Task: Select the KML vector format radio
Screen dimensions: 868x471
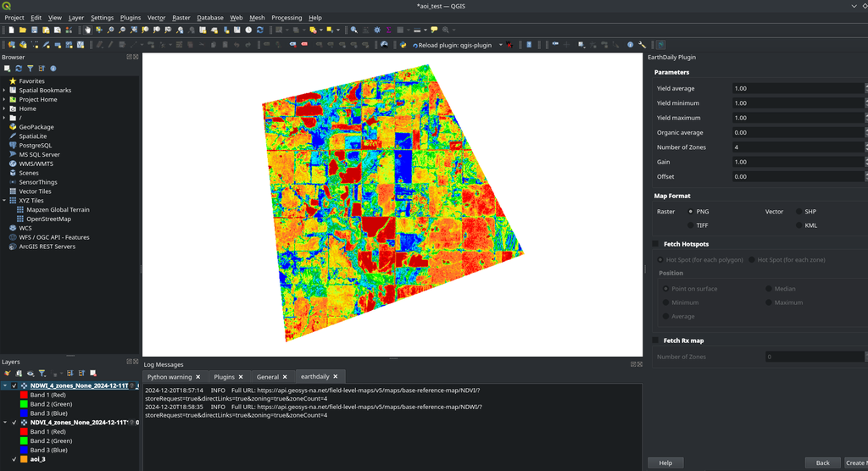Action: [x=798, y=225]
